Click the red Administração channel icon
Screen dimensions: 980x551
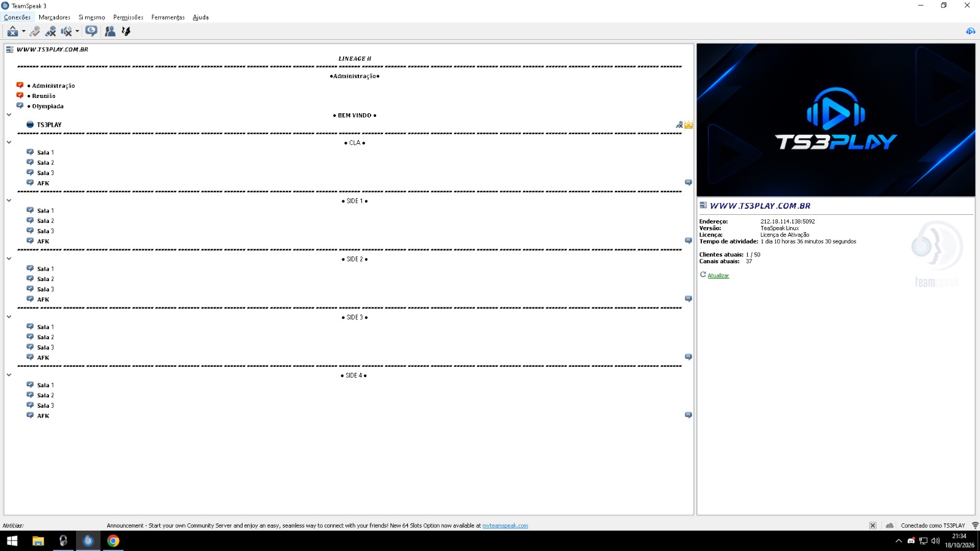(x=20, y=85)
